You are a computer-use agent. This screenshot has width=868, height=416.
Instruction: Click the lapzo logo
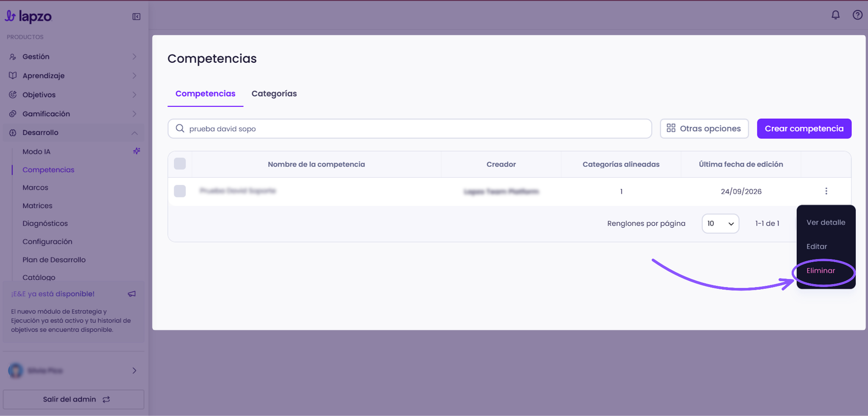click(28, 16)
